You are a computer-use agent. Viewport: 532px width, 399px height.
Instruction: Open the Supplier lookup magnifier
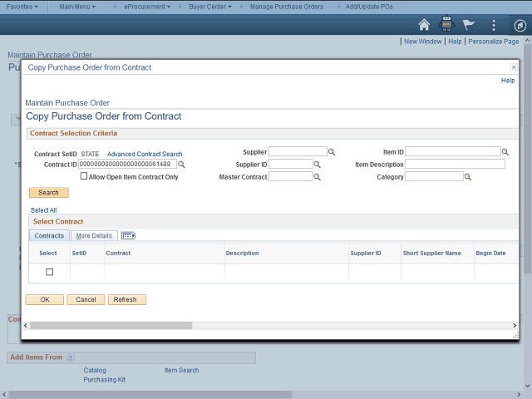[x=332, y=152]
